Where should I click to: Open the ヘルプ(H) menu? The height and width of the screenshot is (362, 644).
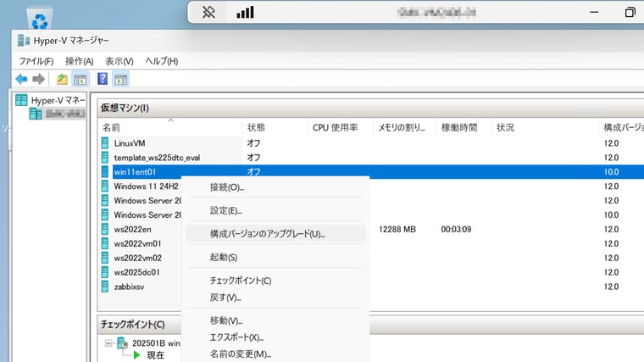(161, 61)
